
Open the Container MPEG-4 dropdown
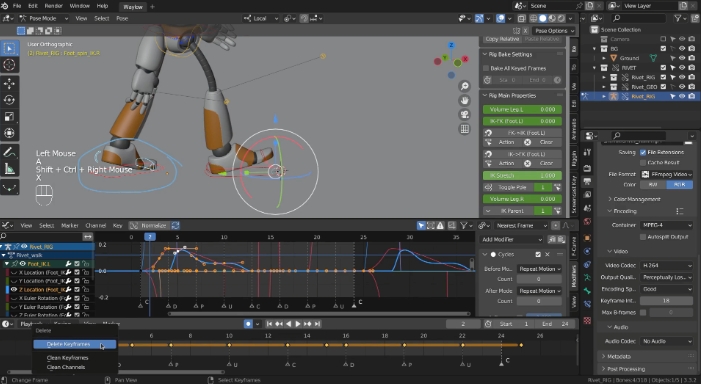point(667,225)
